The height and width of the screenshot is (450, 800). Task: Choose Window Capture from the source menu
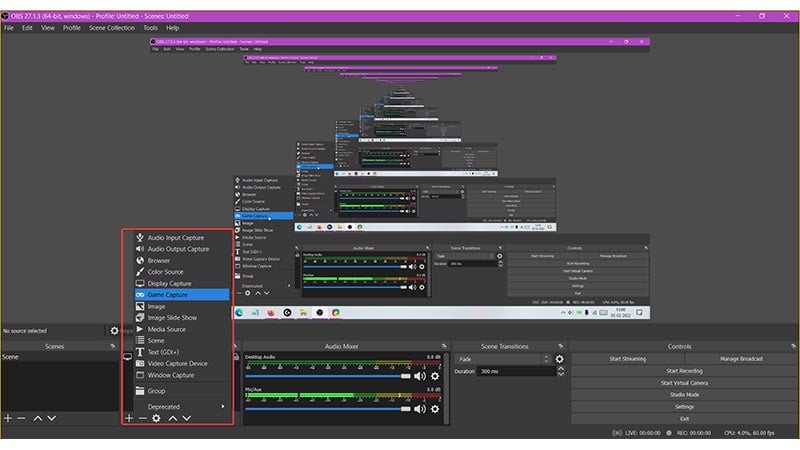(182, 375)
